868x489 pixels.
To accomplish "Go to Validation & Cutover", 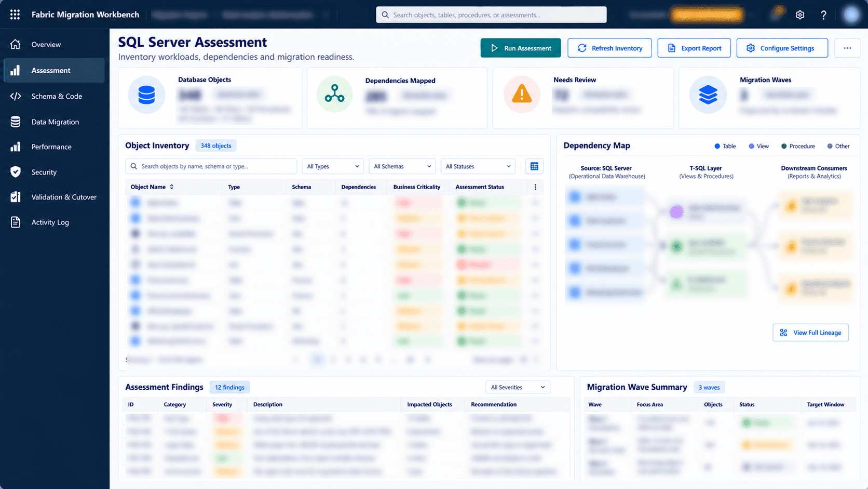I will click(54, 197).
